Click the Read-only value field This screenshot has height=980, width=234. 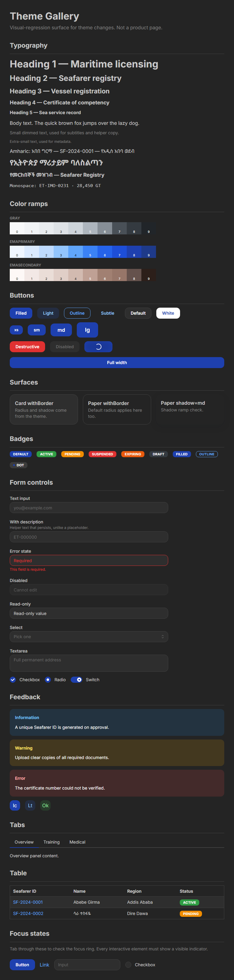click(89, 613)
